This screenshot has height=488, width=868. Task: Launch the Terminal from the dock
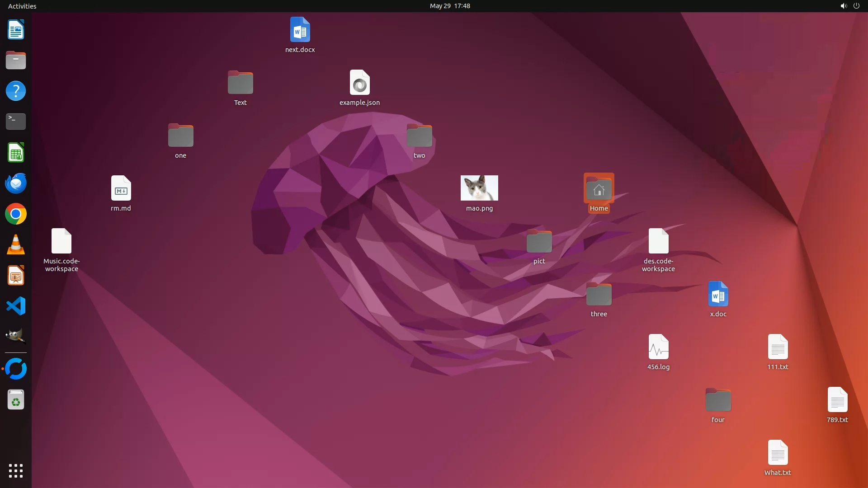(16, 122)
